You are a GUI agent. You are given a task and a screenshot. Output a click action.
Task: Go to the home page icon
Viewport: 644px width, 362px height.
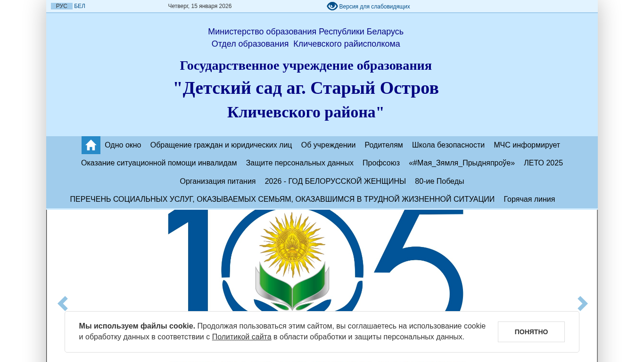pyautogui.click(x=91, y=145)
